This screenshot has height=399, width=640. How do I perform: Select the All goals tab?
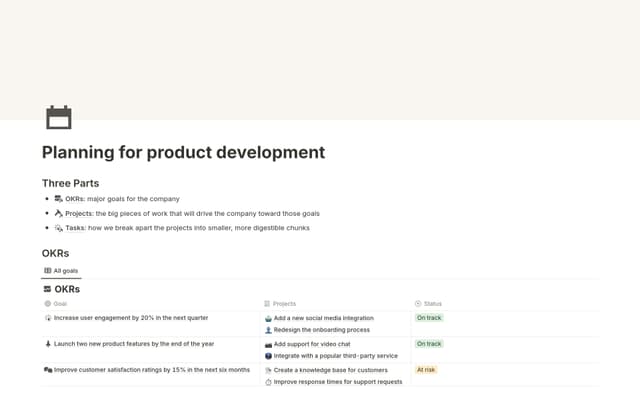click(x=61, y=270)
